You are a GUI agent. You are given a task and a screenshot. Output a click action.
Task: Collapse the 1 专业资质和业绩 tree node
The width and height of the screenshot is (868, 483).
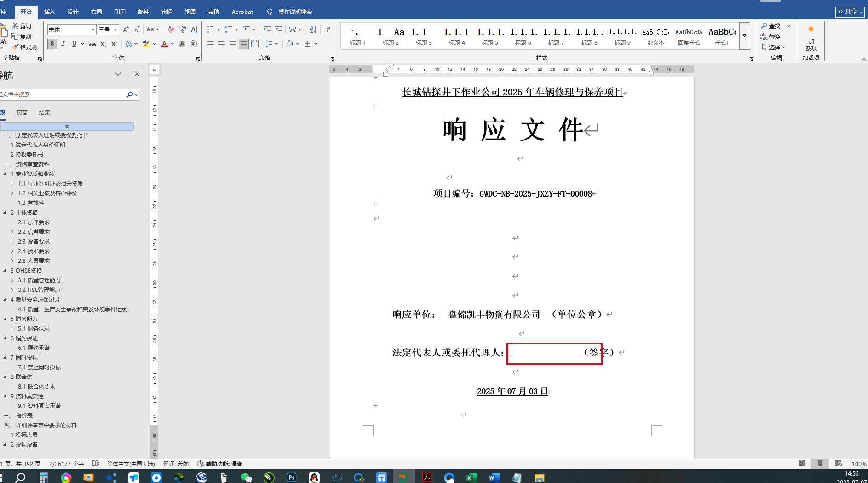click(x=5, y=174)
